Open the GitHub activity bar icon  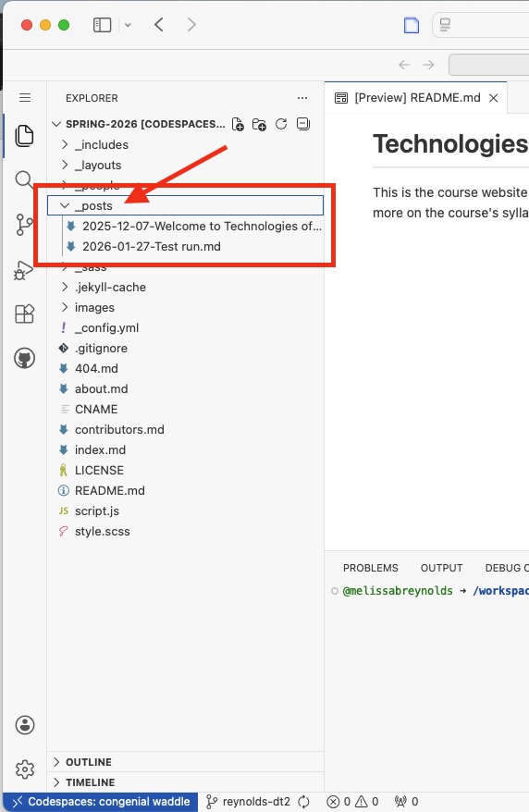point(24,358)
